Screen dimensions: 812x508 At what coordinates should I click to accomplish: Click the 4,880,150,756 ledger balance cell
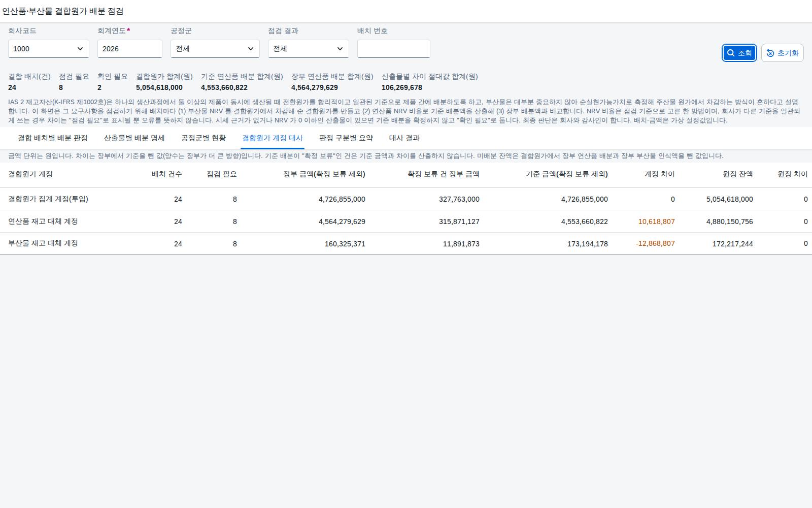pos(730,221)
